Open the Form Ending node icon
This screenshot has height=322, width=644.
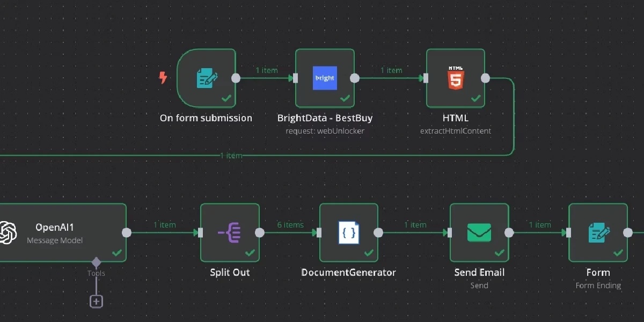(x=598, y=233)
